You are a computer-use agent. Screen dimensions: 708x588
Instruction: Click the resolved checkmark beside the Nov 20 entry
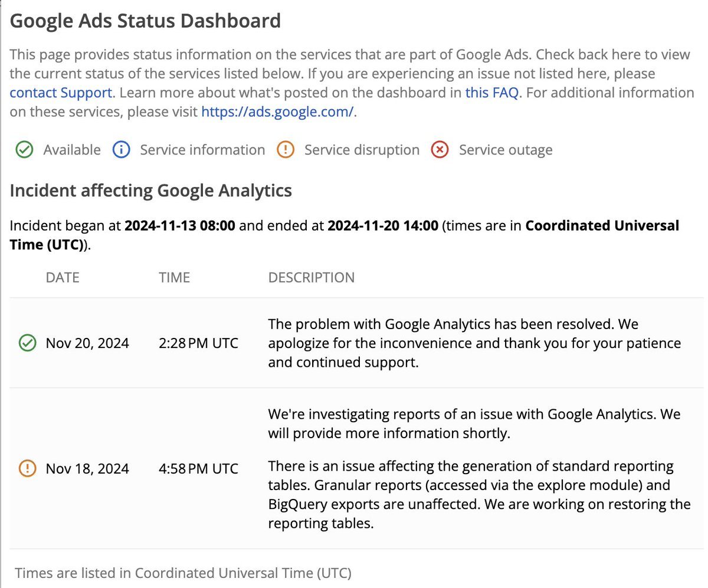27,343
